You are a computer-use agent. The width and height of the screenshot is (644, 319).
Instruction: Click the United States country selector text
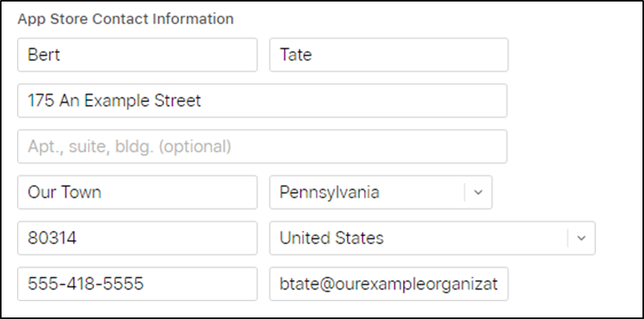(332, 238)
